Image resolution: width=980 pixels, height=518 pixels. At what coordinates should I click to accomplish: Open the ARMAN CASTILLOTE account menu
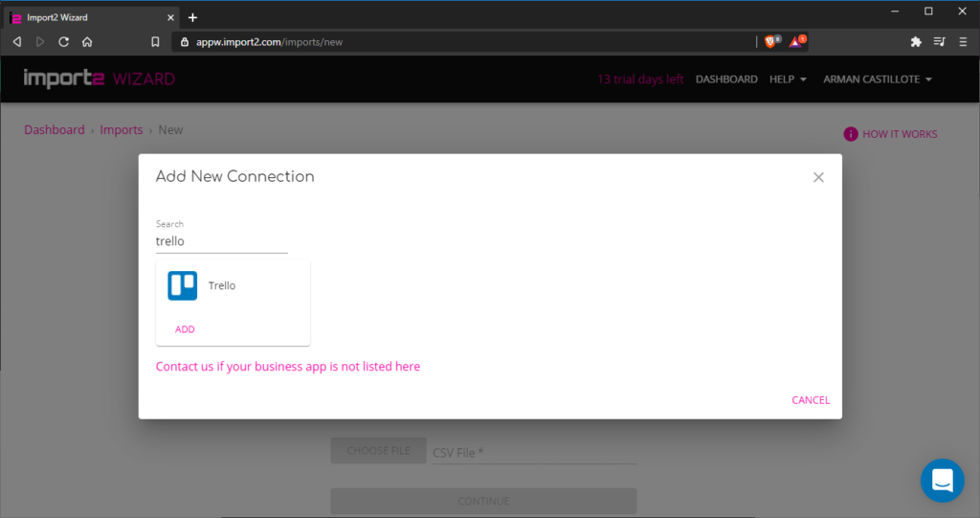(x=877, y=79)
